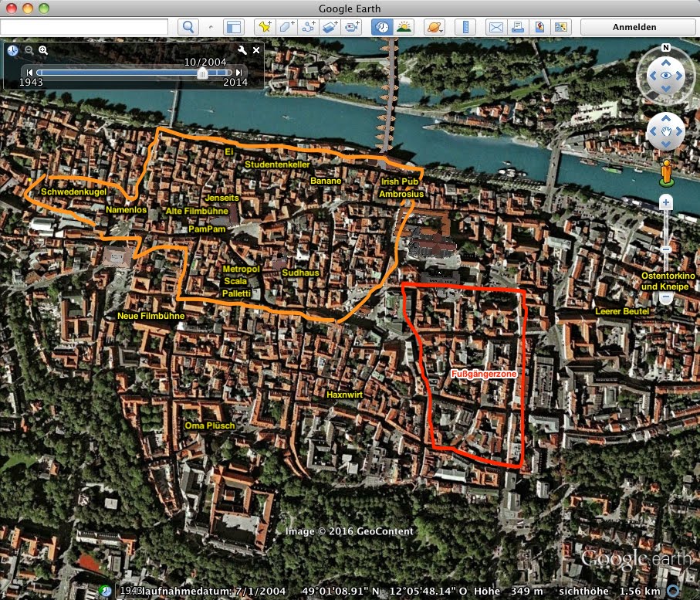Zoom out with the bottom minus button
700x600 pixels.
pyautogui.click(x=665, y=297)
